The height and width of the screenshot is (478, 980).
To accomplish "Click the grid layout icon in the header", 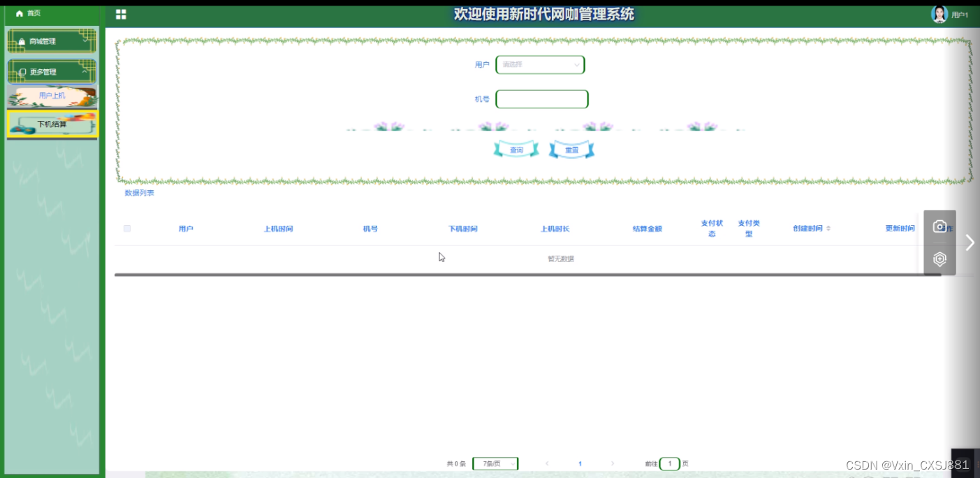I will coord(120,13).
